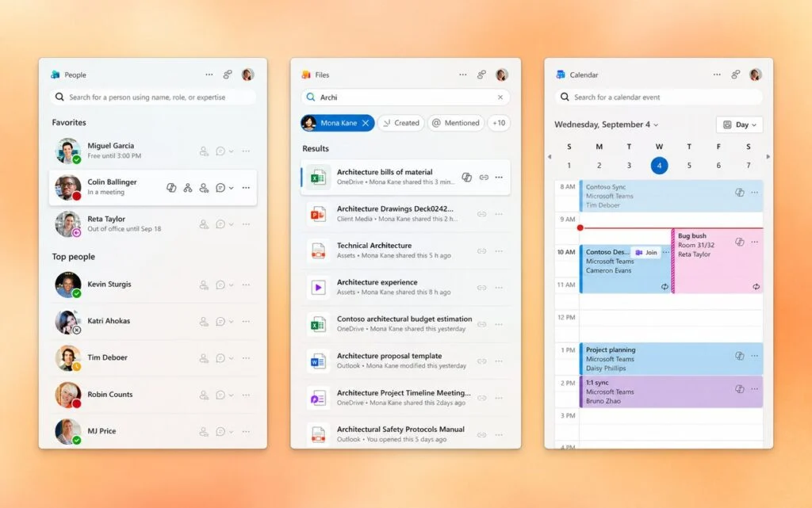Select day 7 in the week strip

pyautogui.click(x=749, y=166)
